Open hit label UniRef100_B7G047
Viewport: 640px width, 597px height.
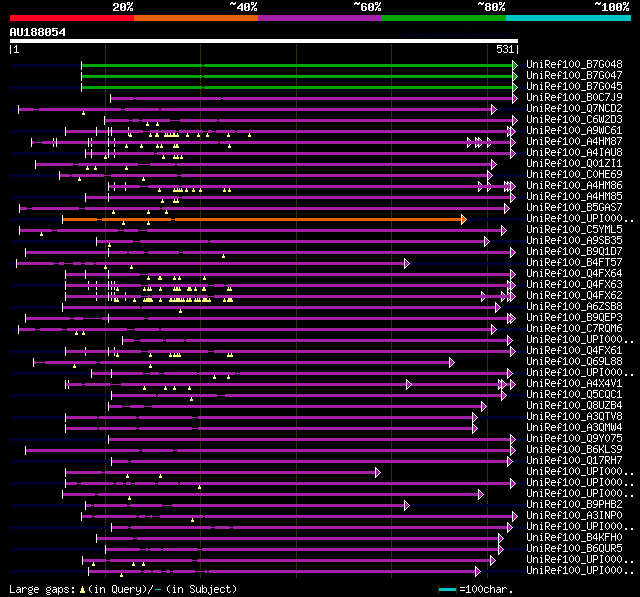pyautogui.click(x=574, y=75)
